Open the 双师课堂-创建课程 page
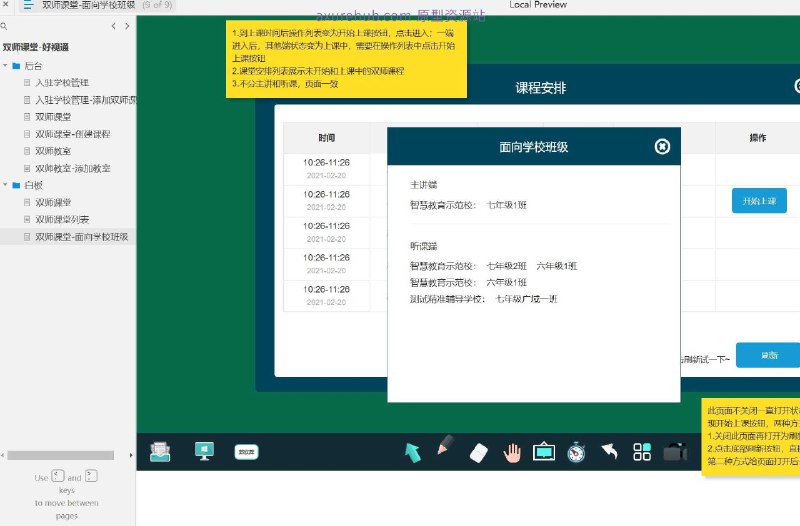The image size is (800, 526). [x=72, y=134]
